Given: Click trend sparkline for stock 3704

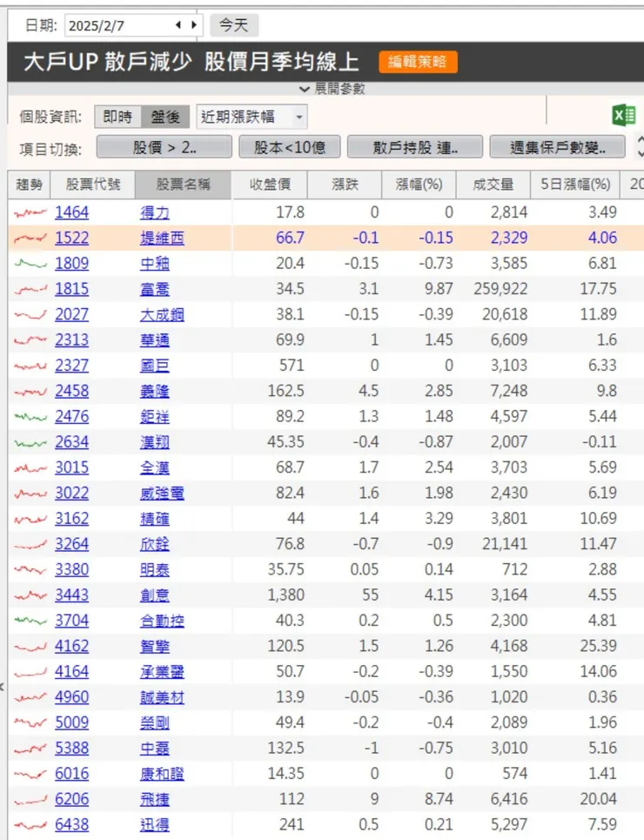Looking at the screenshot, I should 30,621.
